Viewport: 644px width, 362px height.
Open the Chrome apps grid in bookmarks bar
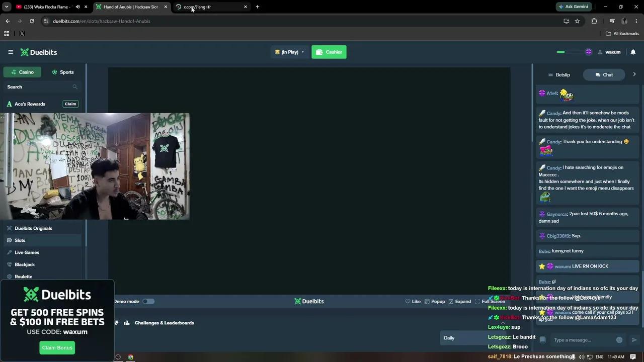[x=7, y=34]
